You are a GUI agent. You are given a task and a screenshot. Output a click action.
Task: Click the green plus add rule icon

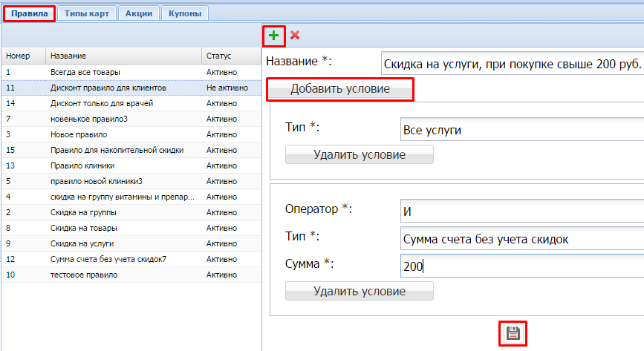pos(274,35)
